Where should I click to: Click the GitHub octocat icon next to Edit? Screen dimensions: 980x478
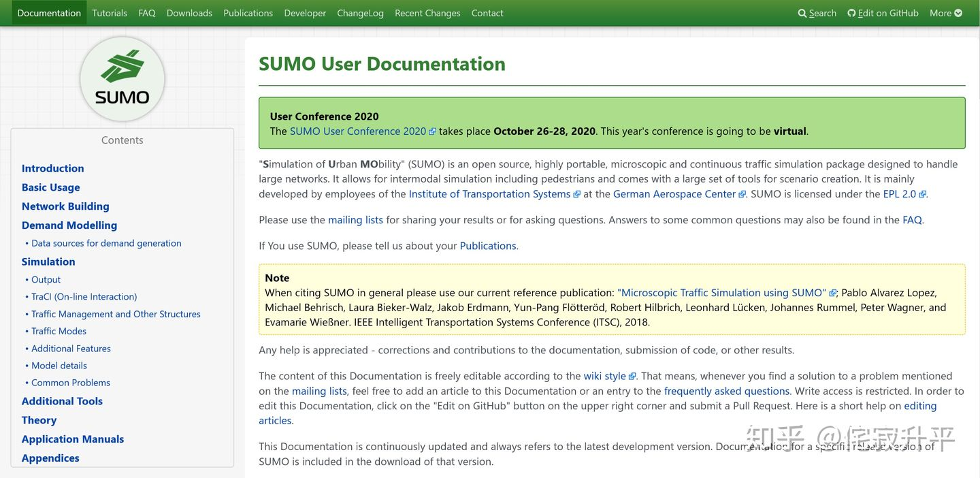pyautogui.click(x=851, y=12)
